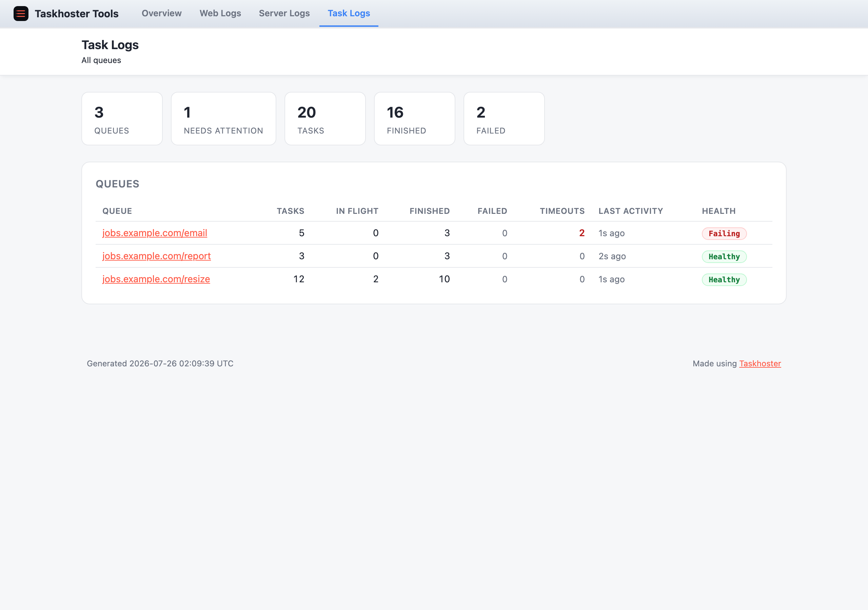The height and width of the screenshot is (610, 868).
Task: Click the TIMEOUTS column header
Action: pyautogui.click(x=562, y=211)
